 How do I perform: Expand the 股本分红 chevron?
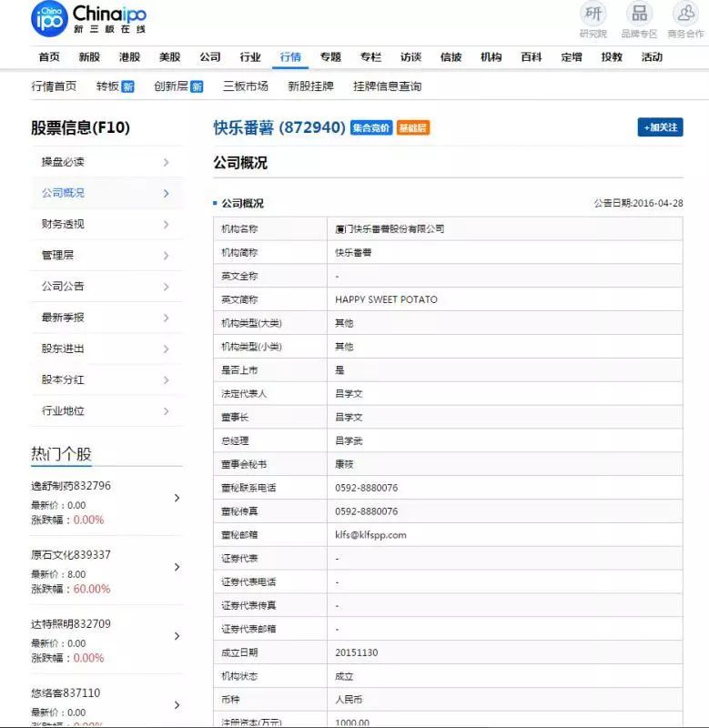click(167, 379)
